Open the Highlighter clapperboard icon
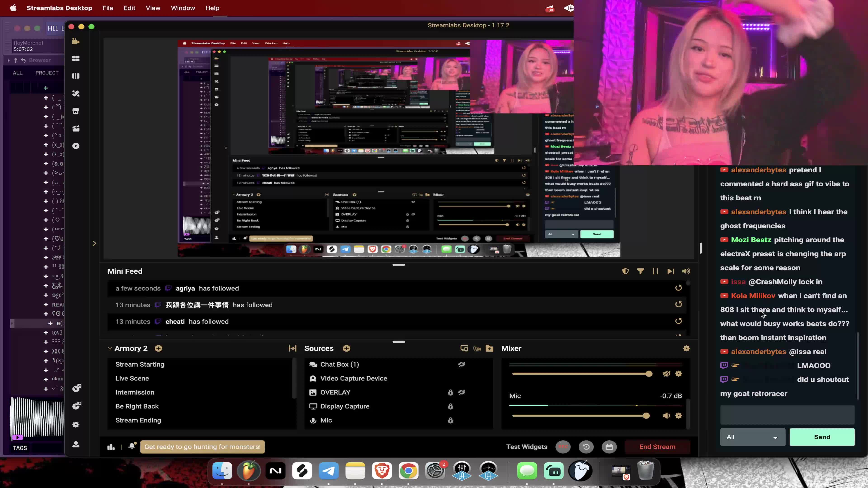The height and width of the screenshot is (488, 868). click(76, 128)
